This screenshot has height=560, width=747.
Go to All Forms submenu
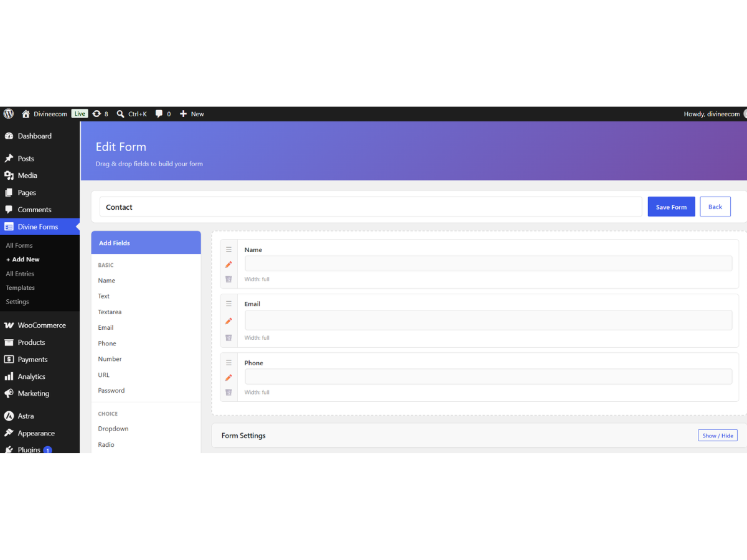pyautogui.click(x=19, y=246)
